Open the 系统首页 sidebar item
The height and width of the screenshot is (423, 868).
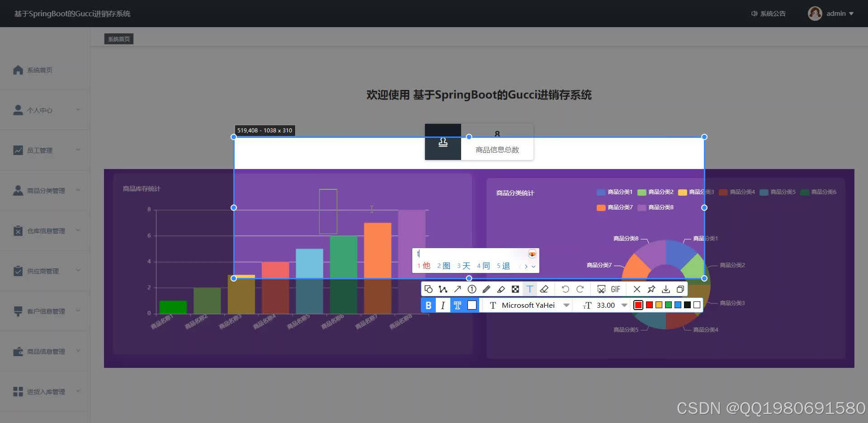[45, 70]
